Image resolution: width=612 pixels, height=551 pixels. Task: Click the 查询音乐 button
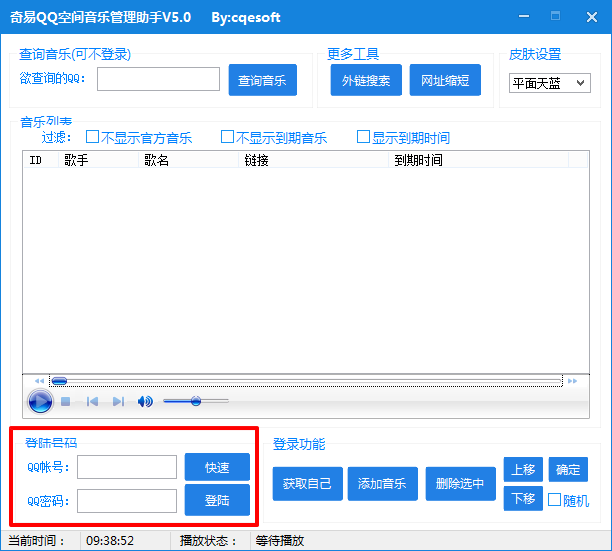click(263, 80)
